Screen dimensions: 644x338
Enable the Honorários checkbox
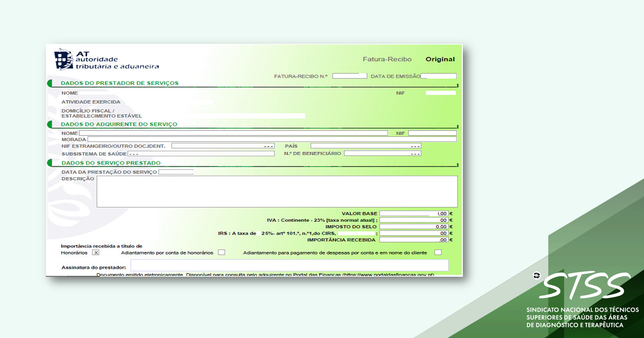[95, 252]
